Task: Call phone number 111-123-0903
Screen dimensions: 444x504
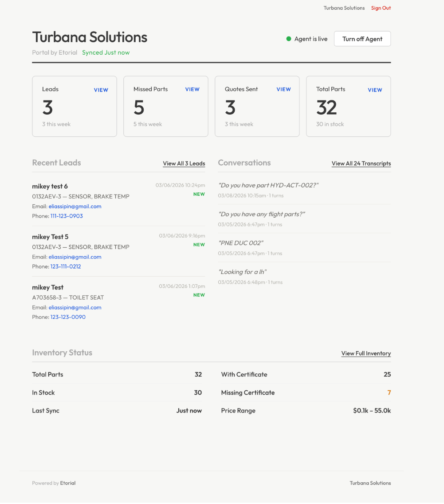Action: (67, 216)
